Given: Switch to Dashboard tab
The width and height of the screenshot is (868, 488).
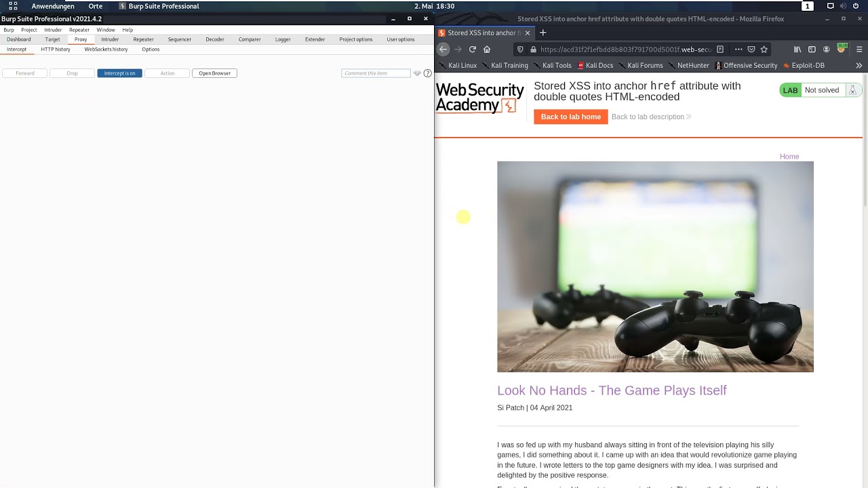Looking at the screenshot, I should [x=19, y=39].
